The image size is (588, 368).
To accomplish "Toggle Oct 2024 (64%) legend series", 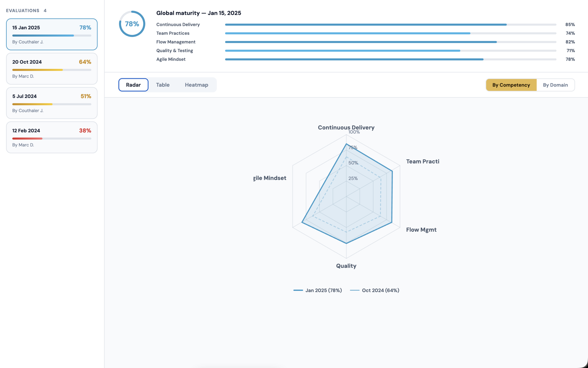I will pos(374,290).
